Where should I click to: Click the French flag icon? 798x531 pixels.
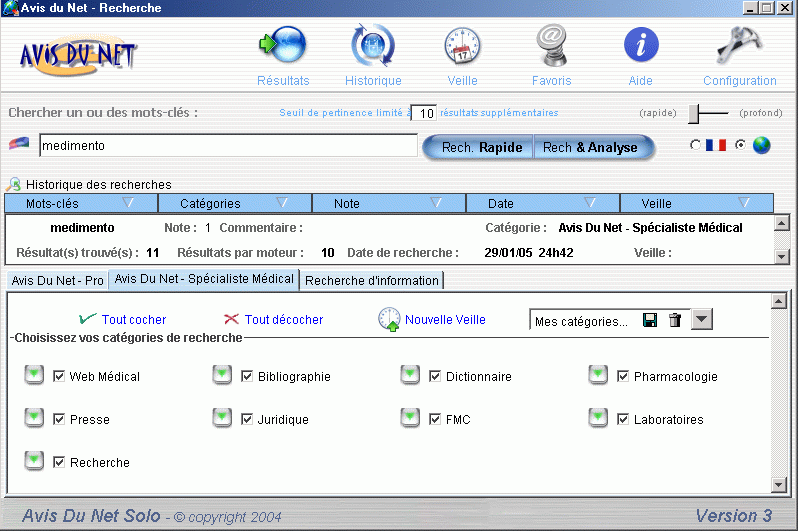[x=716, y=145]
